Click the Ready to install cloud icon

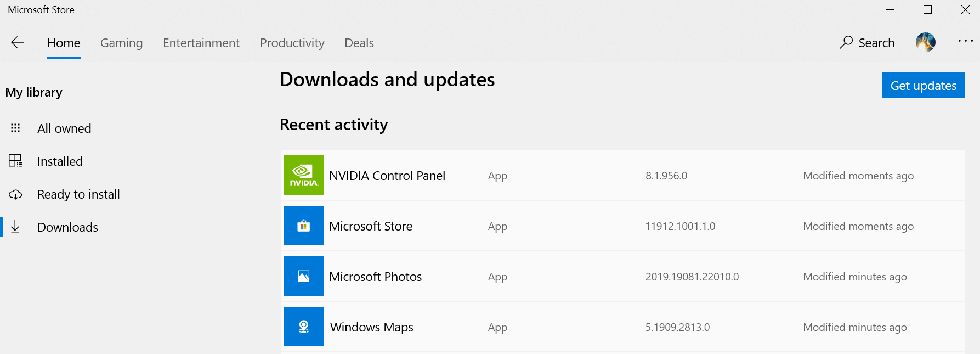click(15, 194)
